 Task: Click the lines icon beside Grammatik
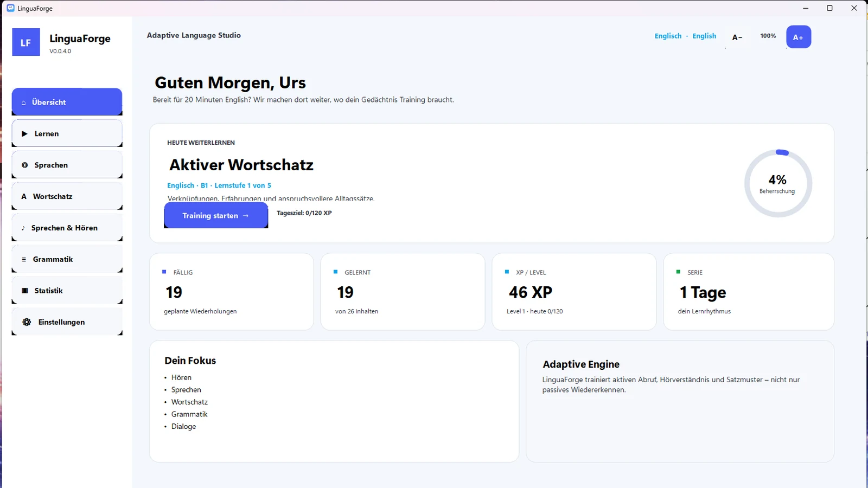click(24, 259)
